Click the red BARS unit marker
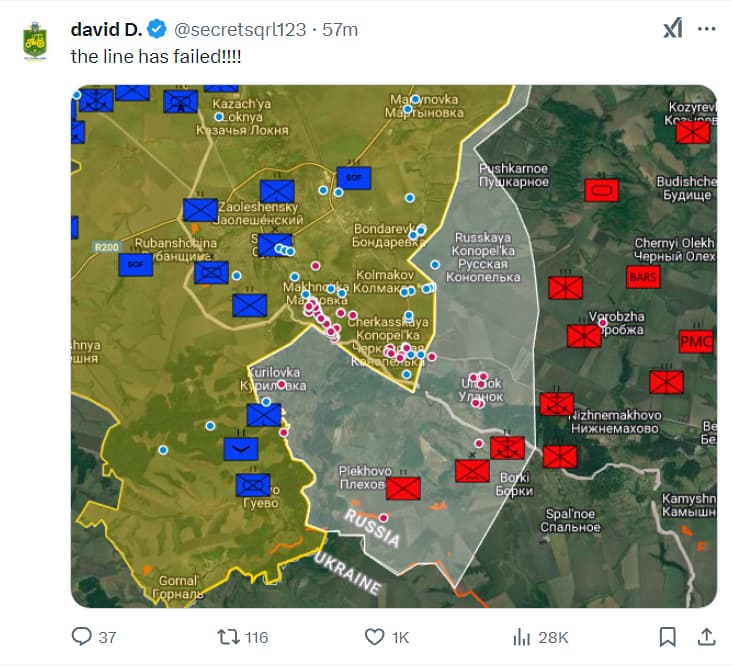The image size is (732, 666). (x=643, y=277)
